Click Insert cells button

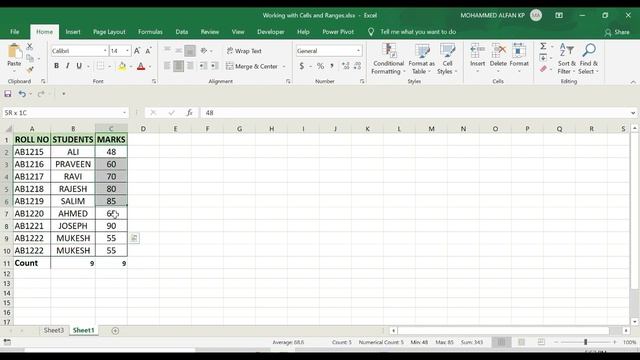point(477,58)
